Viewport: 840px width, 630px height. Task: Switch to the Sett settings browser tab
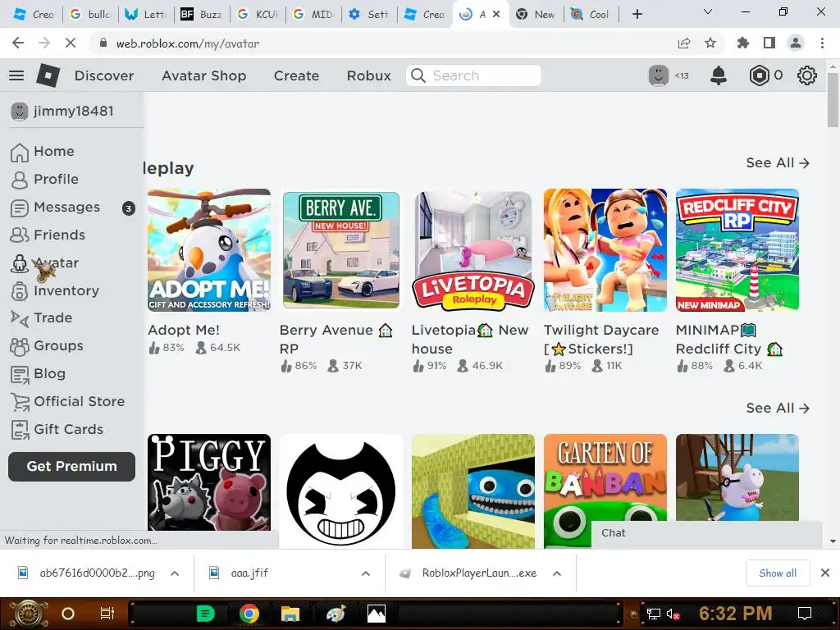tap(368, 15)
